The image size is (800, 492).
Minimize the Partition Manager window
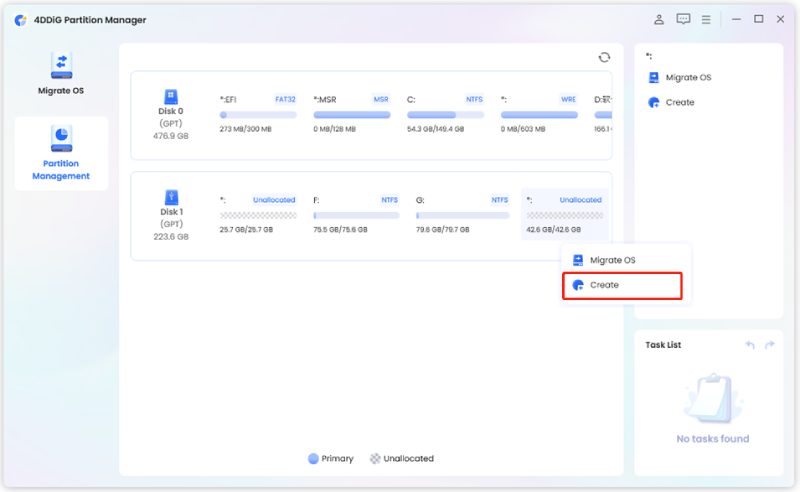click(x=736, y=19)
